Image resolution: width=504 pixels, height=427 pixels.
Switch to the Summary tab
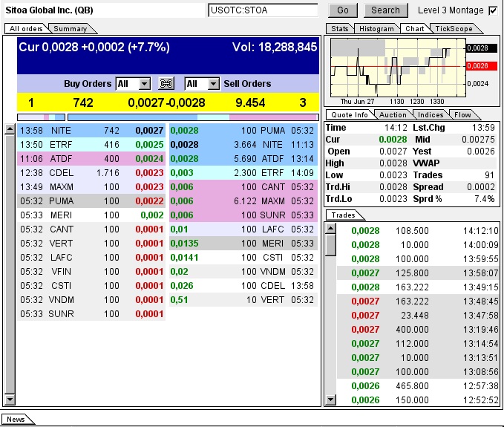[71, 29]
